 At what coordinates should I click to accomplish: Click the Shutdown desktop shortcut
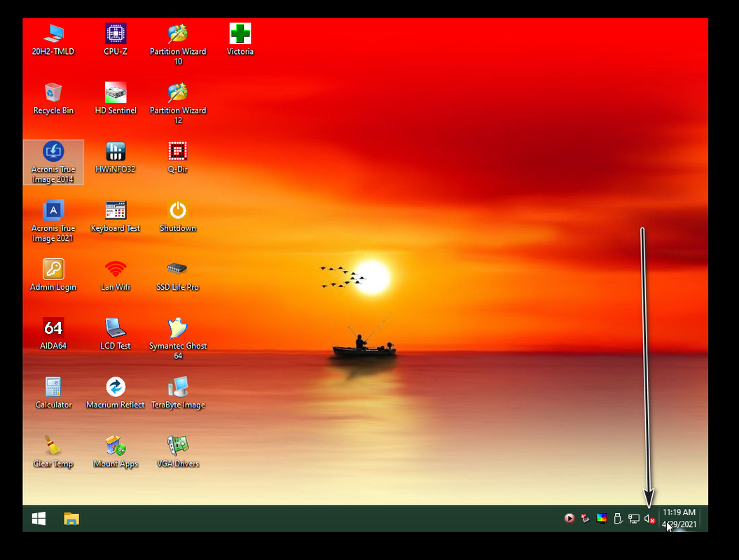178,216
